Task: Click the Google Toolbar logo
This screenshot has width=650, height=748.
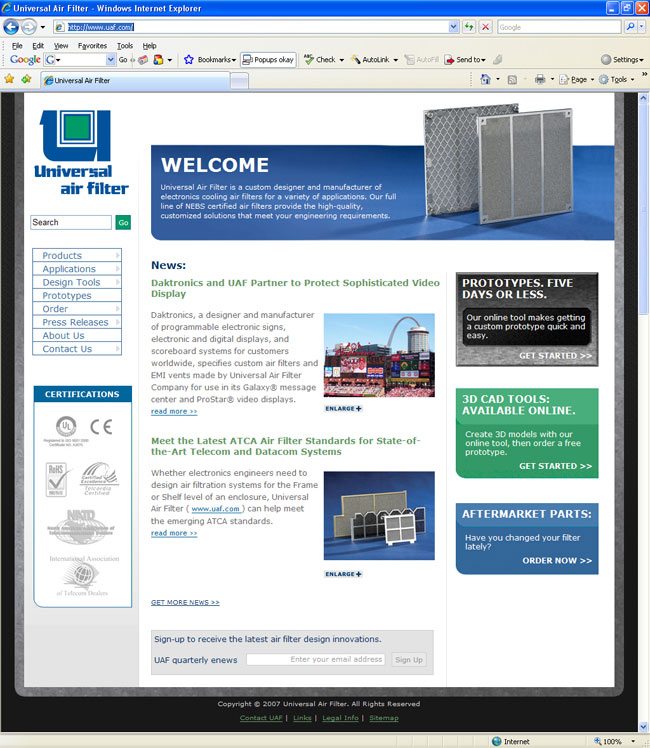Action: point(25,60)
